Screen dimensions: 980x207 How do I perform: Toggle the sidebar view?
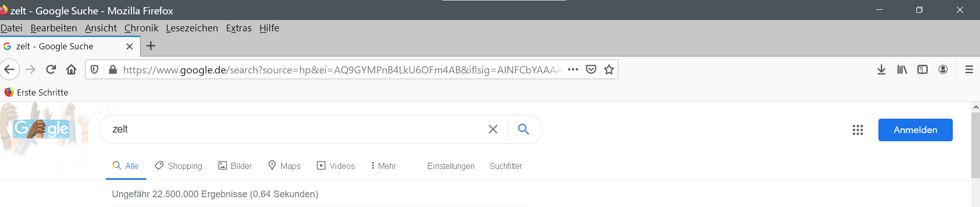click(x=923, y=69)
